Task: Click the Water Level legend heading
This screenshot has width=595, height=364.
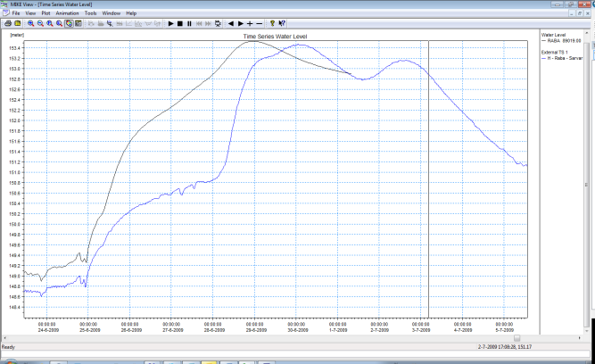Action: click(x=553, y=35)
